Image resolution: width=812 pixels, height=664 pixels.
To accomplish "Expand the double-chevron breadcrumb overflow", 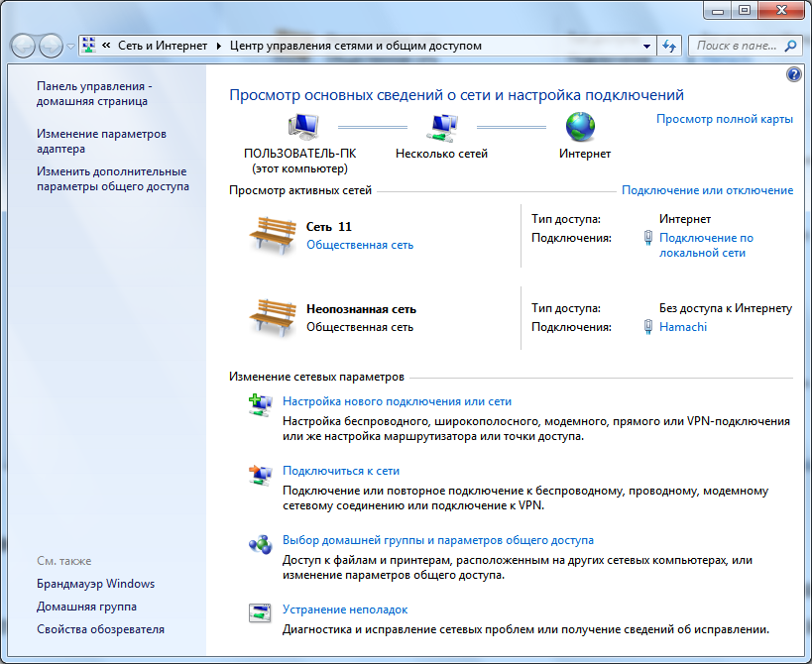I will (x=106, y=46).
